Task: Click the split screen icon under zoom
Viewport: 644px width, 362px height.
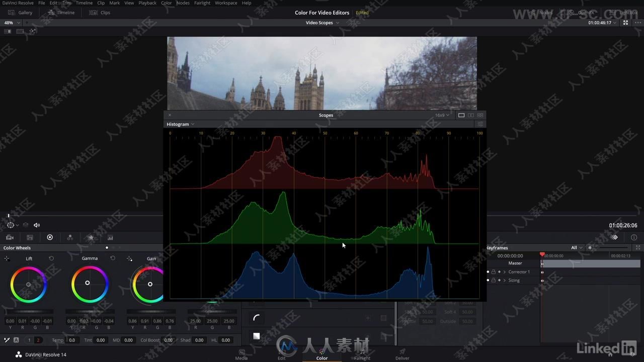Action: [20, 31]
